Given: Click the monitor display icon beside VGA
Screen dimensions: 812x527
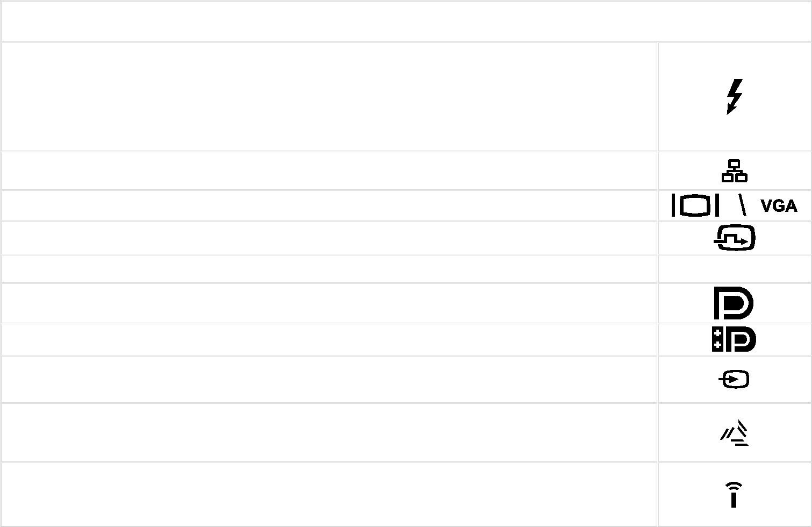Looking at the screenshot, I should [x=695, y=205].
